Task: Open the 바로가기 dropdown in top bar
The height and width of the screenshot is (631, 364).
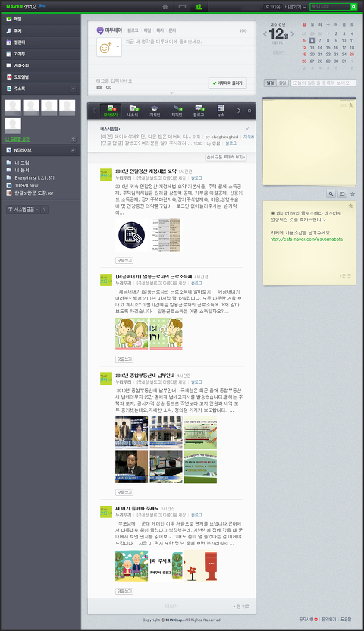Action: point(296,7)
